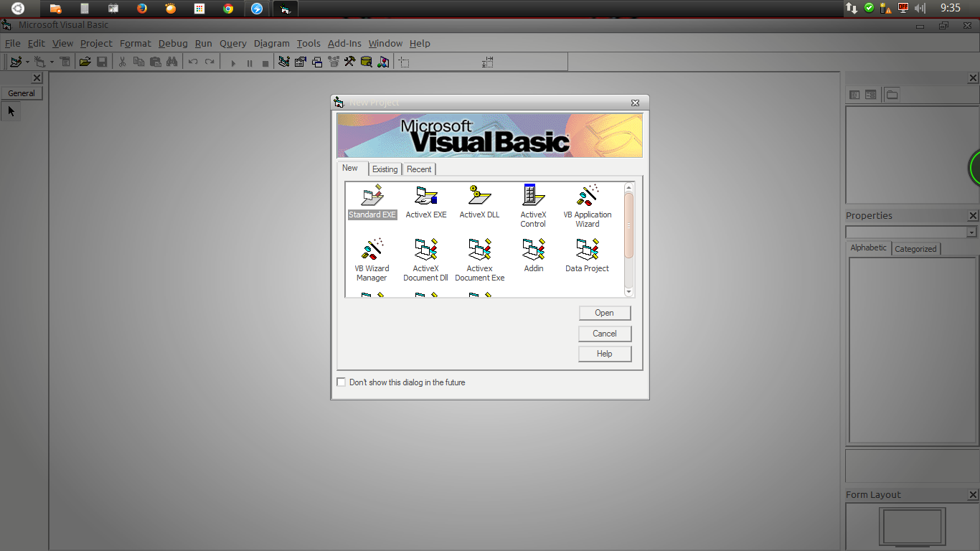Image resolution: width=980 pixels, height=551 pixels.
Task: Select the ActiveX Control project icon
Action: [x=533, y=206]
